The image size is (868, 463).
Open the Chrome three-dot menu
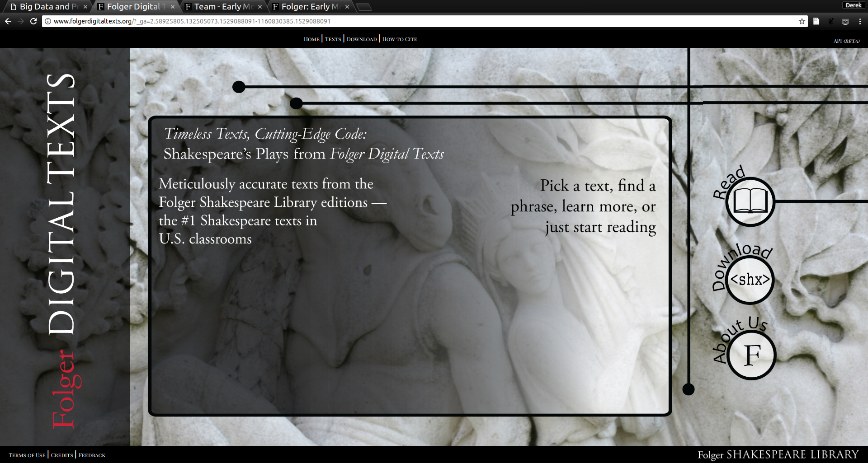pos(860,21)
